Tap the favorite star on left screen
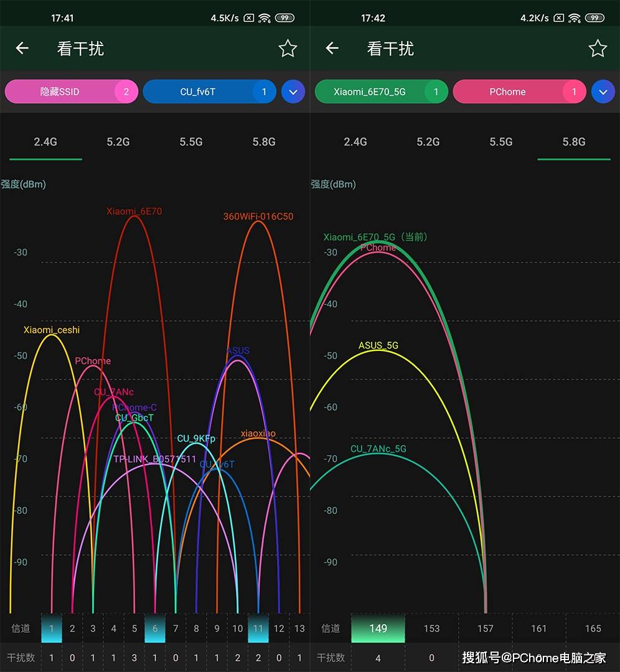Viewport: 620px width, 672px height. [x=288, y=49]
